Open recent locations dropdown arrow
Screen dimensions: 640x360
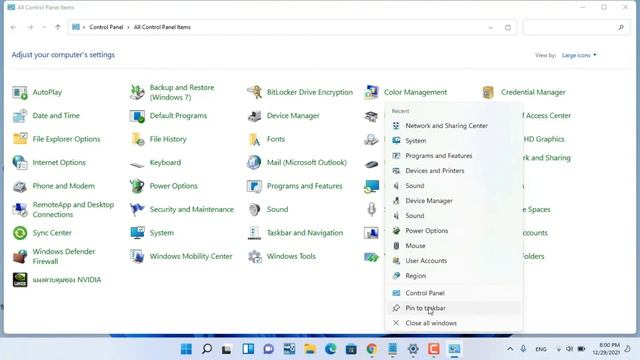[x=44, y=27]
